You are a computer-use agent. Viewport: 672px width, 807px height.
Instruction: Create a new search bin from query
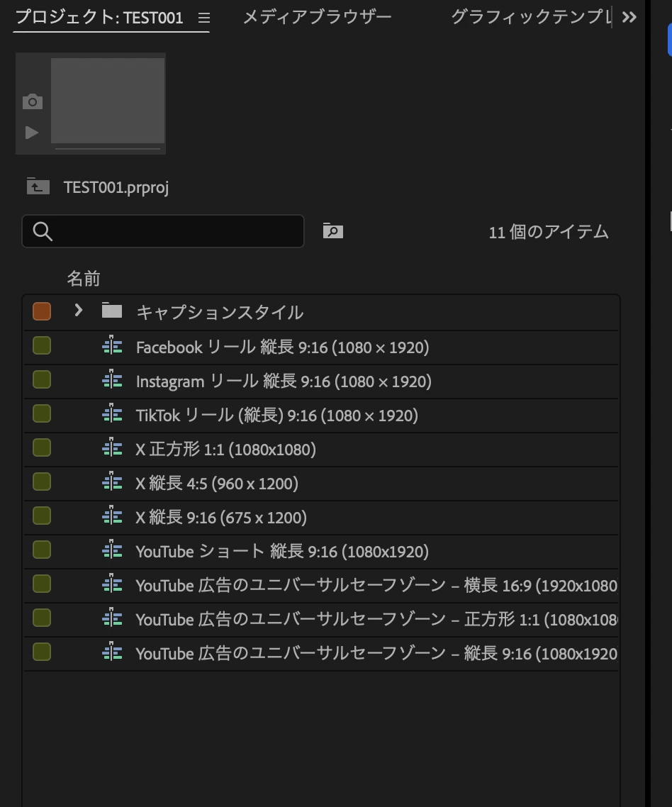[x=333, y=230]
